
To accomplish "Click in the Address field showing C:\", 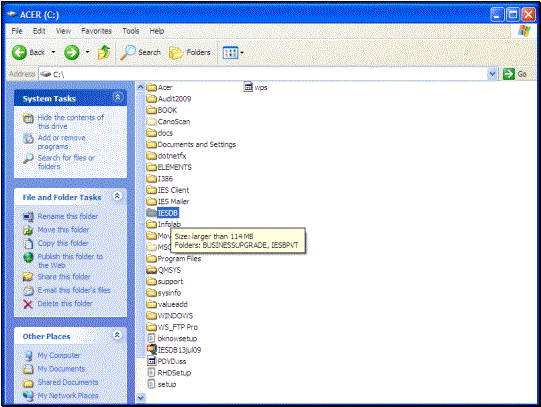I will point(263,74).
